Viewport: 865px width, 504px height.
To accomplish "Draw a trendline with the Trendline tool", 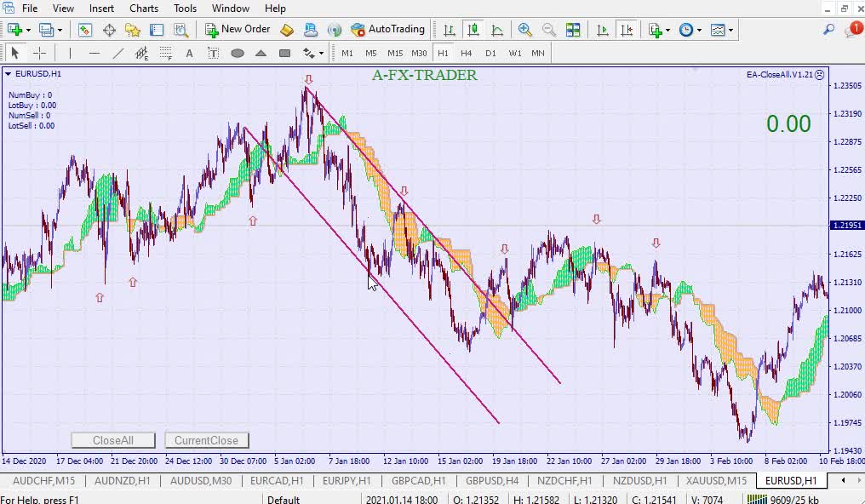I will pos(117,53).
